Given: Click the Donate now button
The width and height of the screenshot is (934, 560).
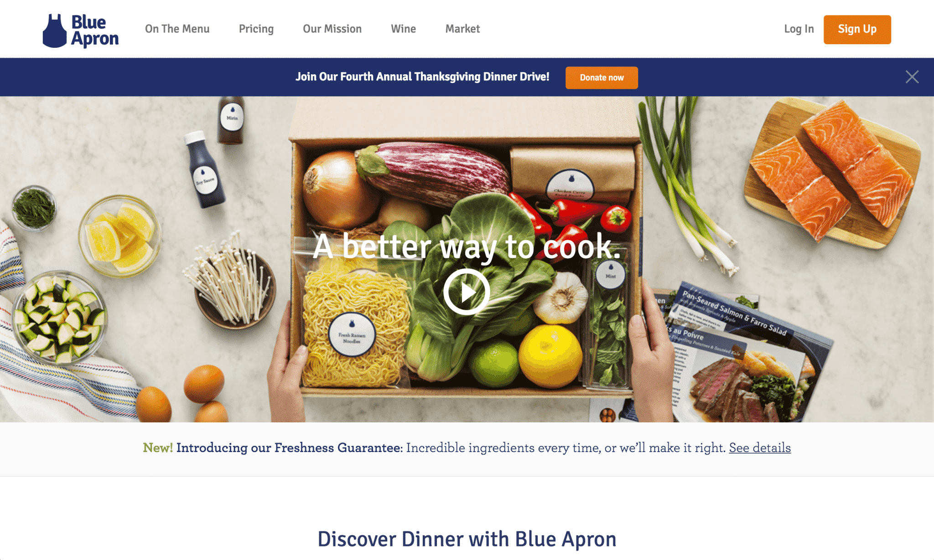Looking at the screenshot, I should click(x=602, y=77).
